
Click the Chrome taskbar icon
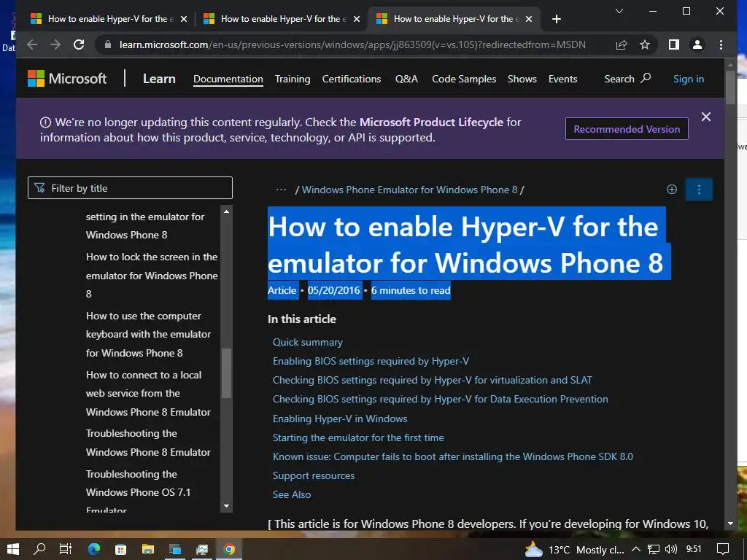[229, 550]
